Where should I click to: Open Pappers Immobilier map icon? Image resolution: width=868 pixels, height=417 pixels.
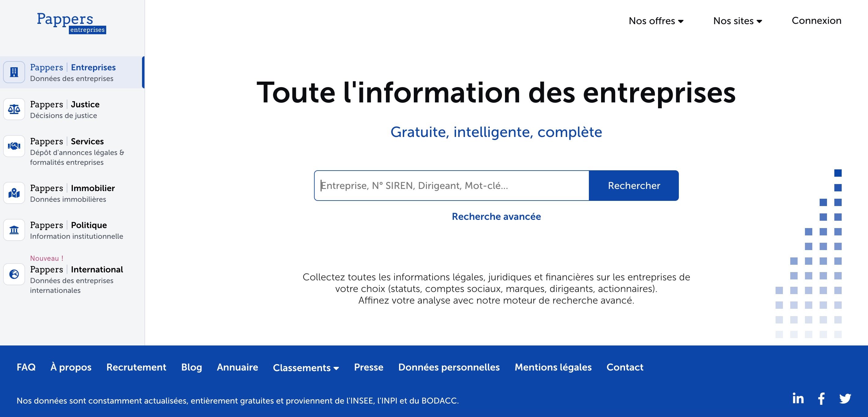13,193
